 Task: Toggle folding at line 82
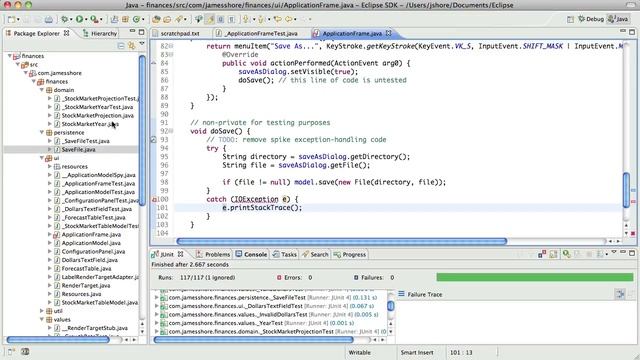tap(171, 46)
